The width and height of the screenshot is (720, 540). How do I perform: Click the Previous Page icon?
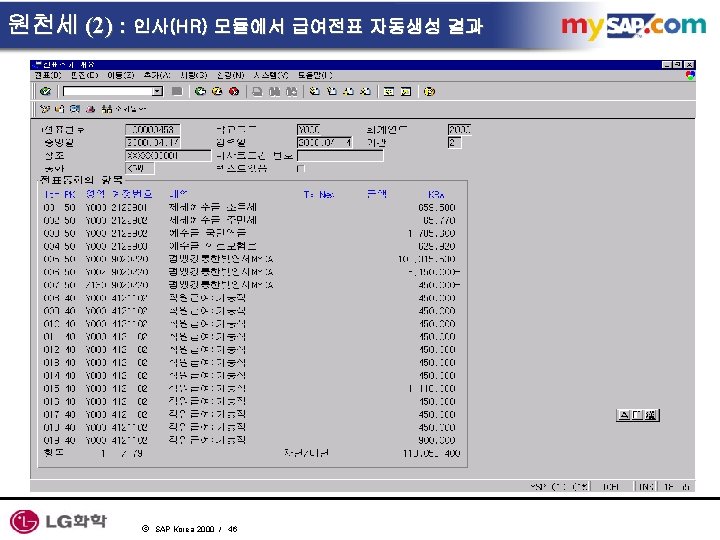click(331, 92)
